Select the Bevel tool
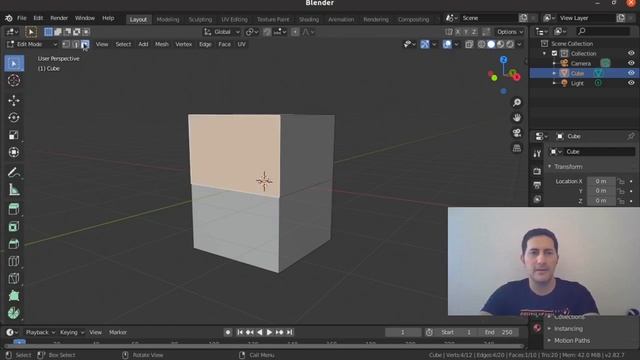The height and width of the screenshot is (360, 640). pos(14,244)
